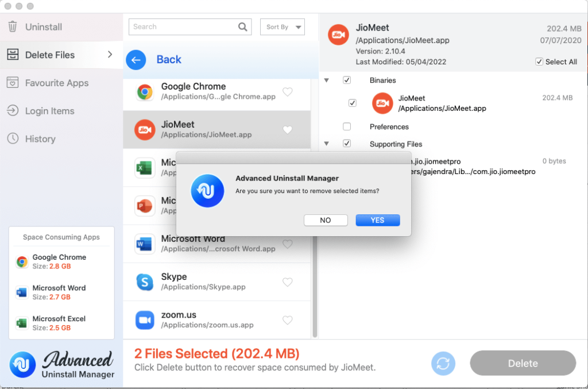Click the '2 Files Selected (202.4 MB)' text
The image size is (588, 389).
tap(216, 353)
